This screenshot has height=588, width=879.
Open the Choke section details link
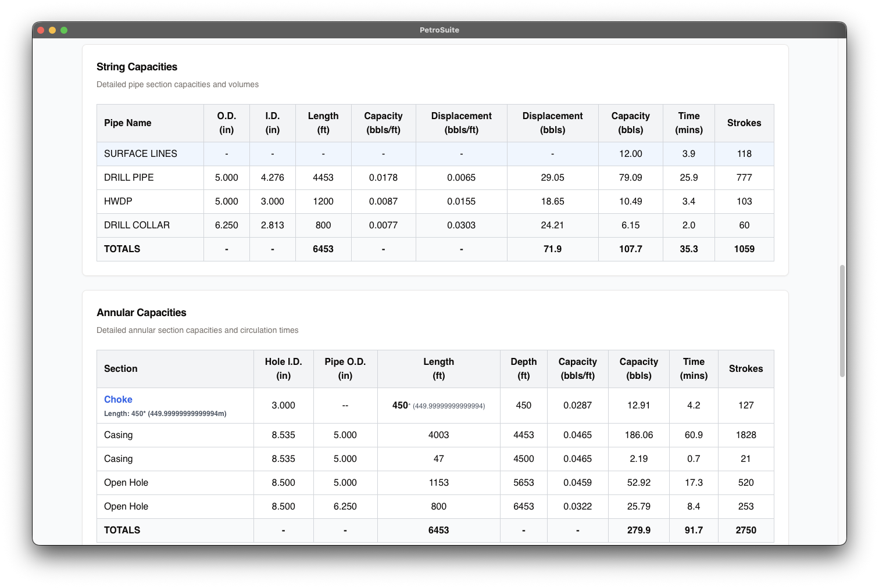tap(118, 399)
